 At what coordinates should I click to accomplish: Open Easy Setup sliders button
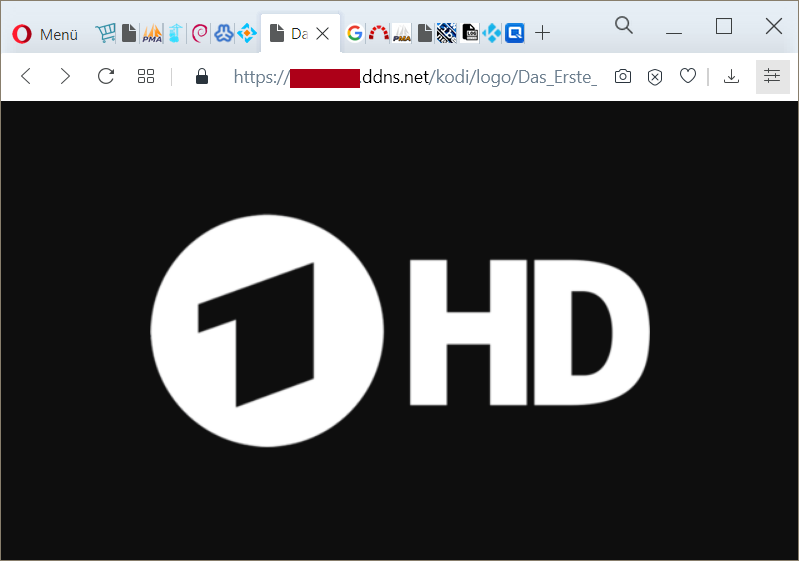(x=772, y=76)
